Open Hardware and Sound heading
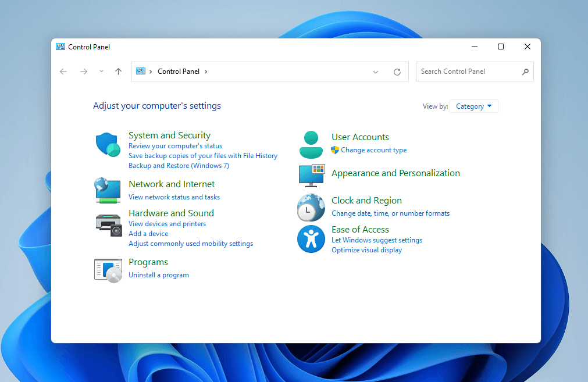 click(171, 213)
